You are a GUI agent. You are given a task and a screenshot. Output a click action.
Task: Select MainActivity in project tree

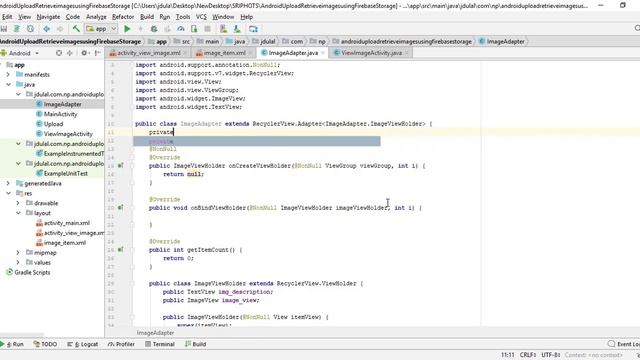coord(60,114)
